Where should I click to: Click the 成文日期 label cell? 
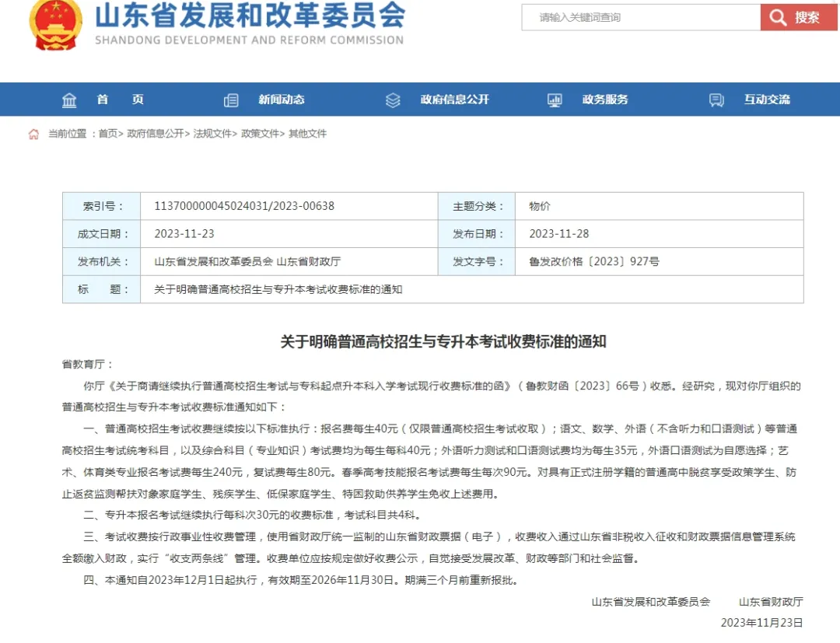[x=102, y=234]
